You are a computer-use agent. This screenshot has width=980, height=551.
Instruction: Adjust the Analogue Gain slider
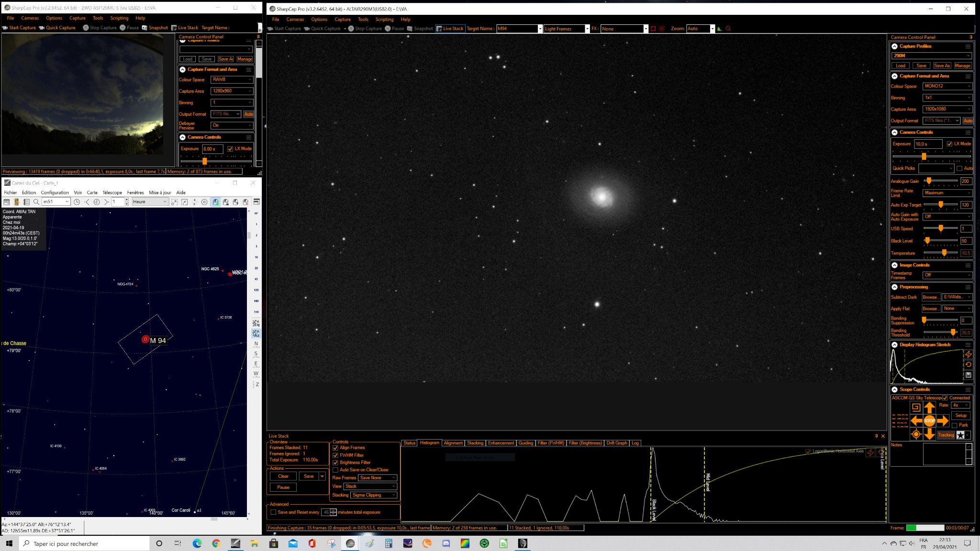(x=929, y=181)
